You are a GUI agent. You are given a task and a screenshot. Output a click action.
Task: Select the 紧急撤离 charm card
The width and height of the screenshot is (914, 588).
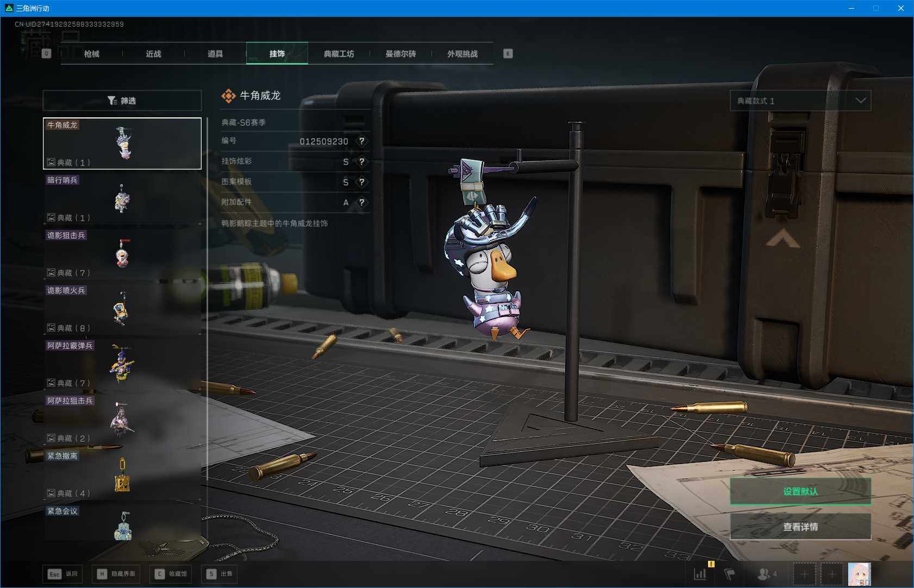coord(122,474)
